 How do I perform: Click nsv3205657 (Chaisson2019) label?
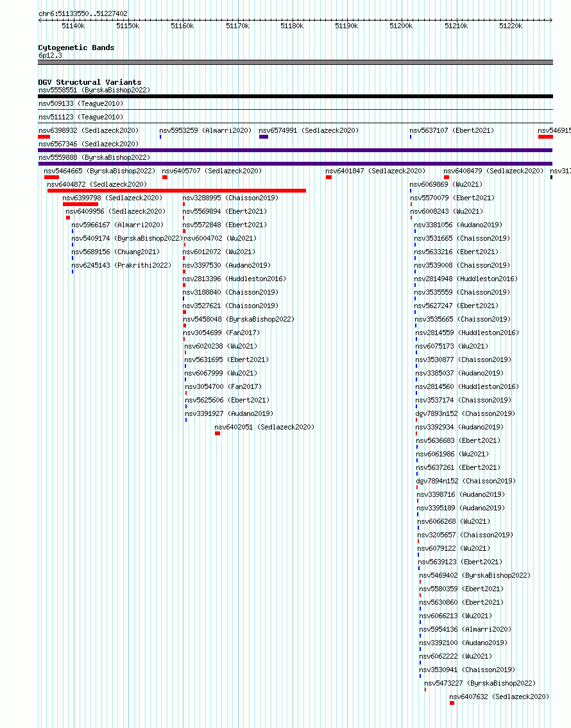pyautogui.click(x=465, y=535)
